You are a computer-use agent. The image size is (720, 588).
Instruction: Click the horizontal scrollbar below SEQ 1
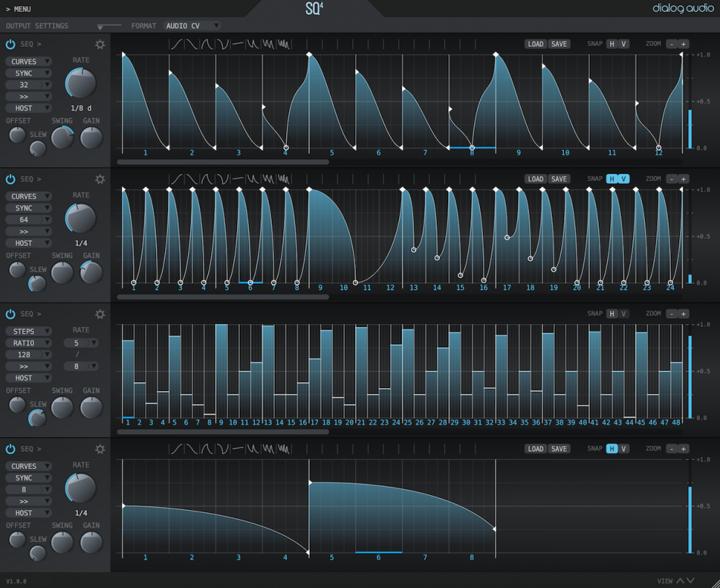tap(223, 161)
